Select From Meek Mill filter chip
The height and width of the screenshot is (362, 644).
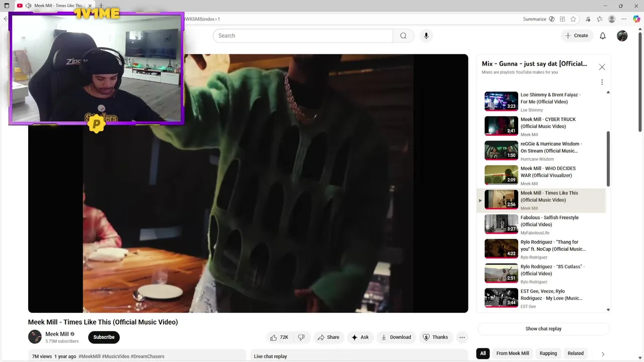[513, 353]
